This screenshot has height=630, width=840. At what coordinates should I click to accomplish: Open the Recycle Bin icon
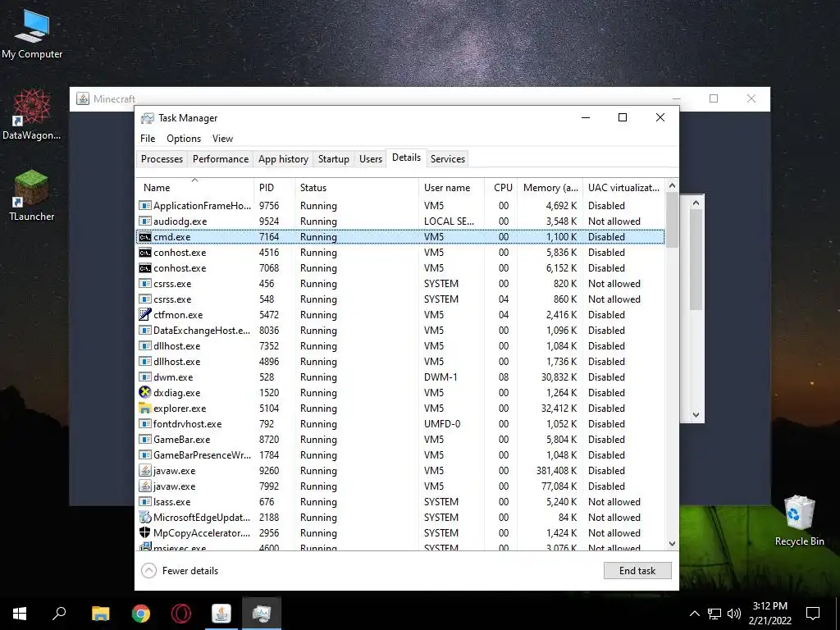[799, 520]
